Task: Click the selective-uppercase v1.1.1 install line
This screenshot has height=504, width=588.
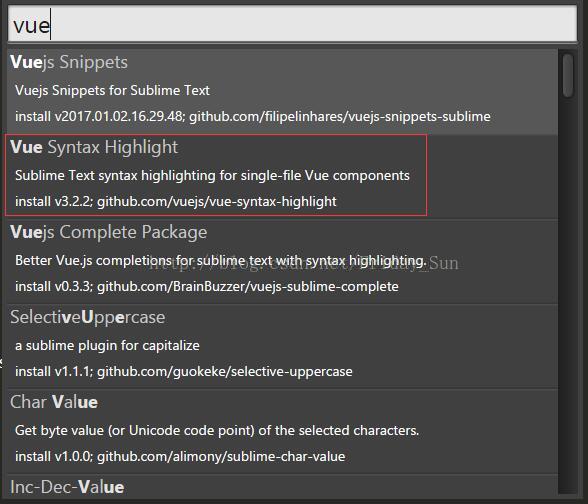Action: point(184,372)
